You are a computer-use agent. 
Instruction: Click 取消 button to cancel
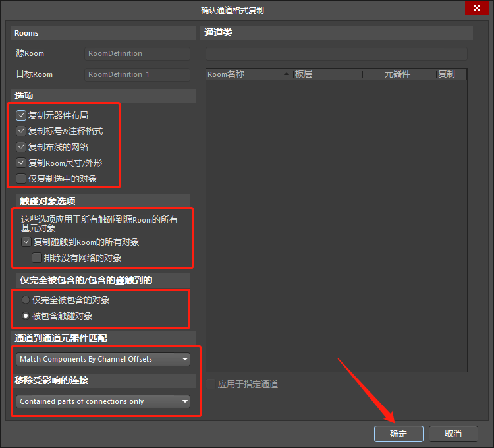pyautogui.click(x=453, y=434)
